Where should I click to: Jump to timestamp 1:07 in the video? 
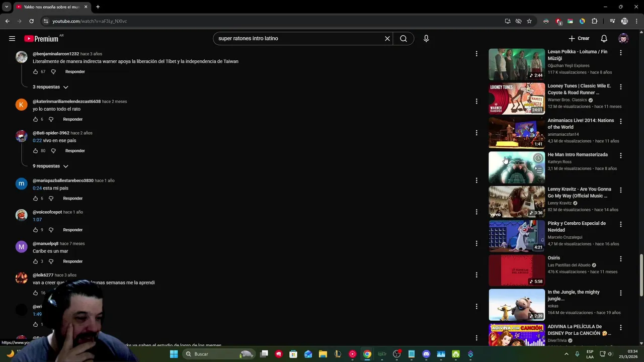coord(37,220)
